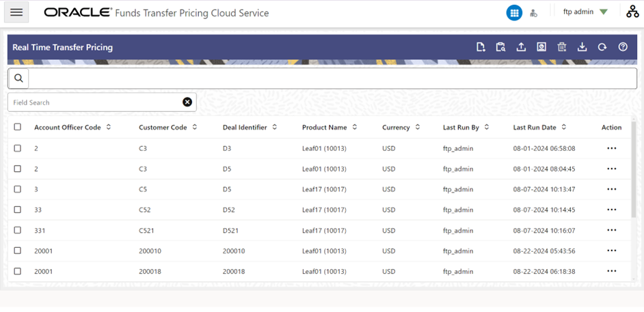
Task: Check the row with customer C521
Action: (x=17, y=230)
